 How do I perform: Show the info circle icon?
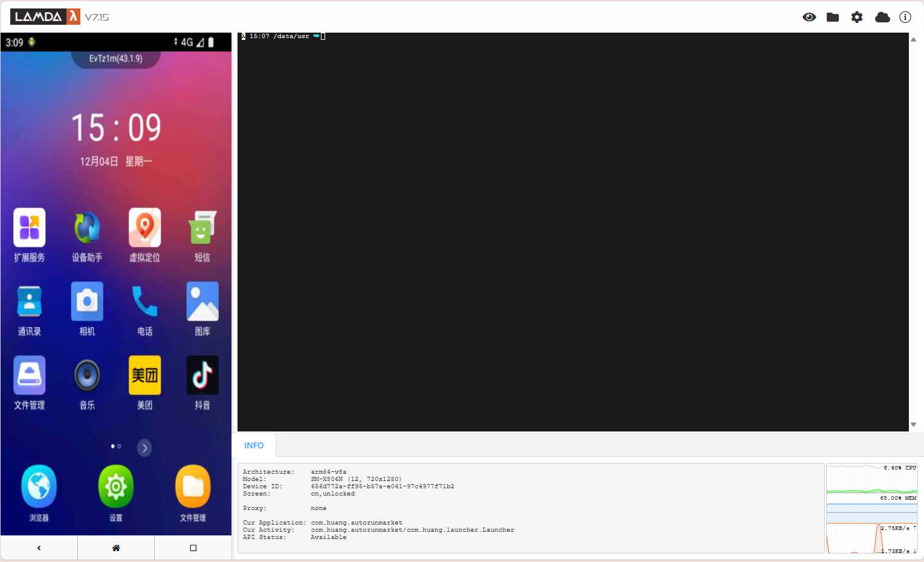[905, 17]
